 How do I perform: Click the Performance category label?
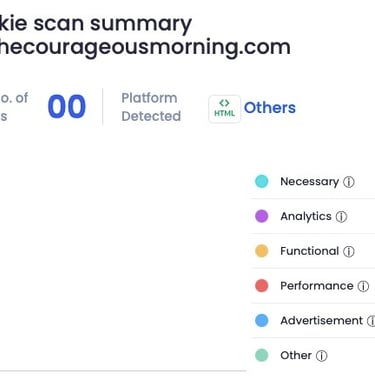[317, 286]
